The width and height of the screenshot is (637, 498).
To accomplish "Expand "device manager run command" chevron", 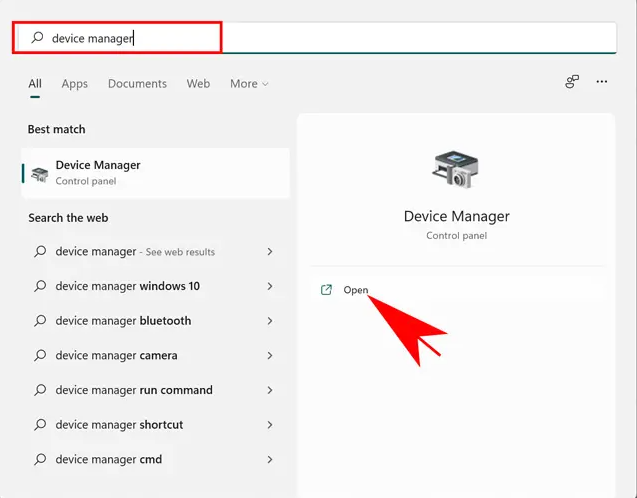I will tap(270, 390).
